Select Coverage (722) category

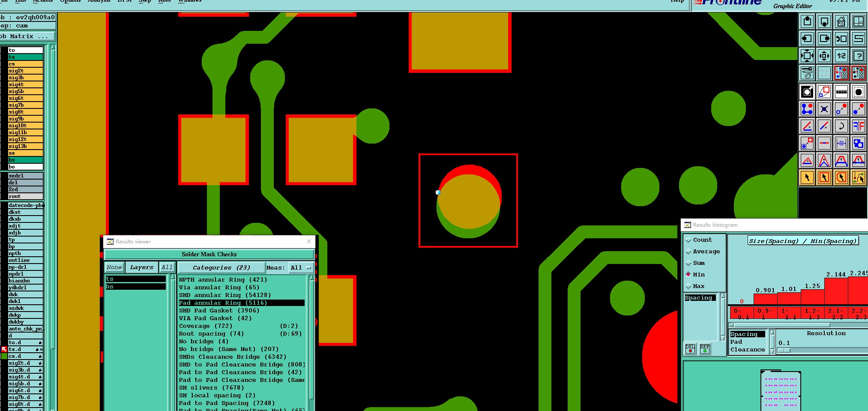click(242, 326)
